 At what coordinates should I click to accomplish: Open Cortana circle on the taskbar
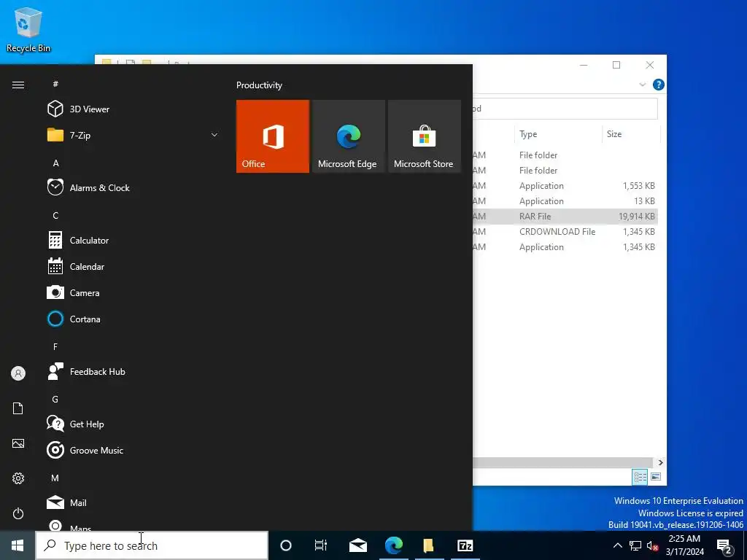pos(286,545)
